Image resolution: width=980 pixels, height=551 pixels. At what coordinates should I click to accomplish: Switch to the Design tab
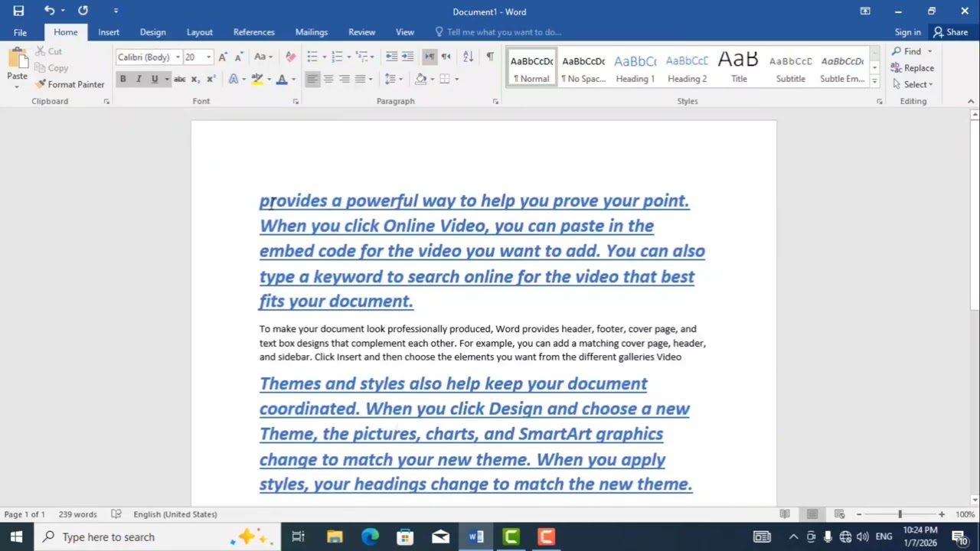[152, 32]
